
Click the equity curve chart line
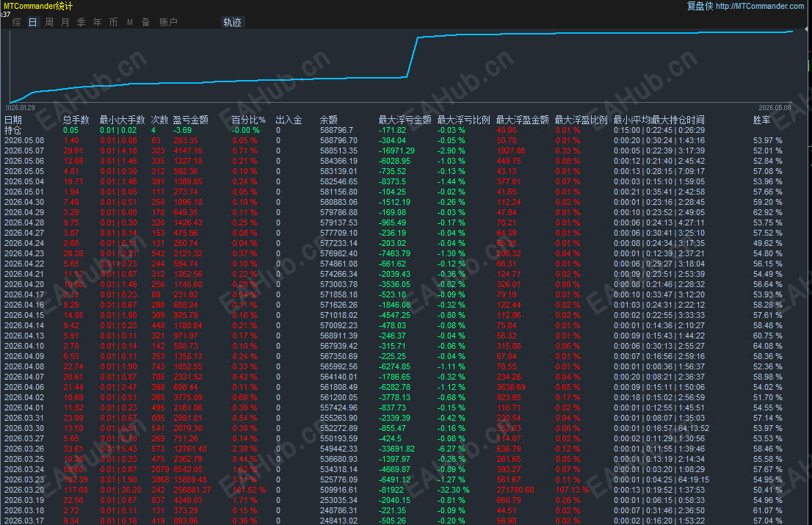(401, 66)
